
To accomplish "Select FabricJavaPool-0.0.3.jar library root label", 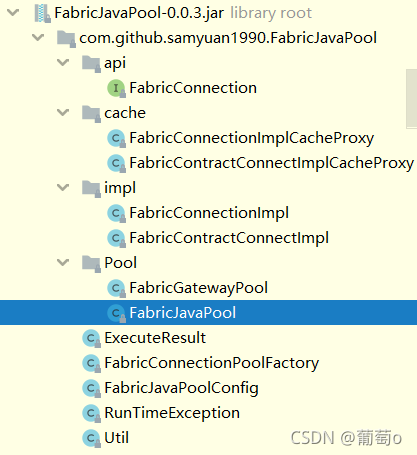I will (183, 13).
